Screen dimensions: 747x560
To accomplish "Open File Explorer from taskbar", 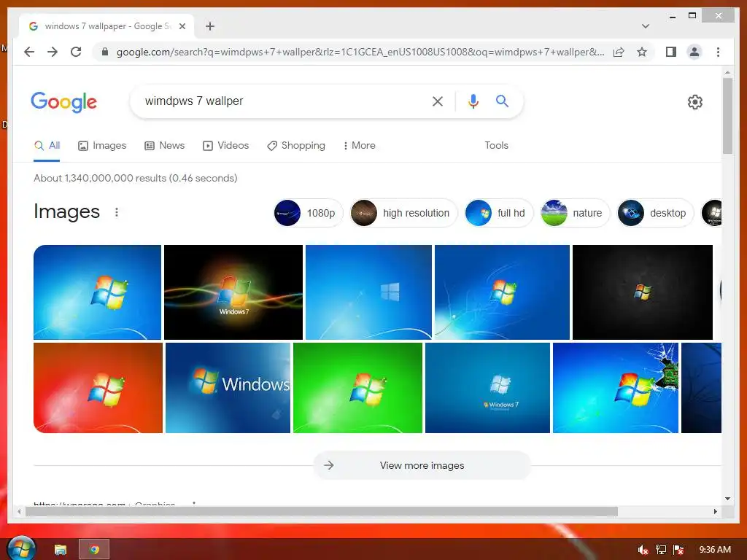I will [x=61, y=550].
